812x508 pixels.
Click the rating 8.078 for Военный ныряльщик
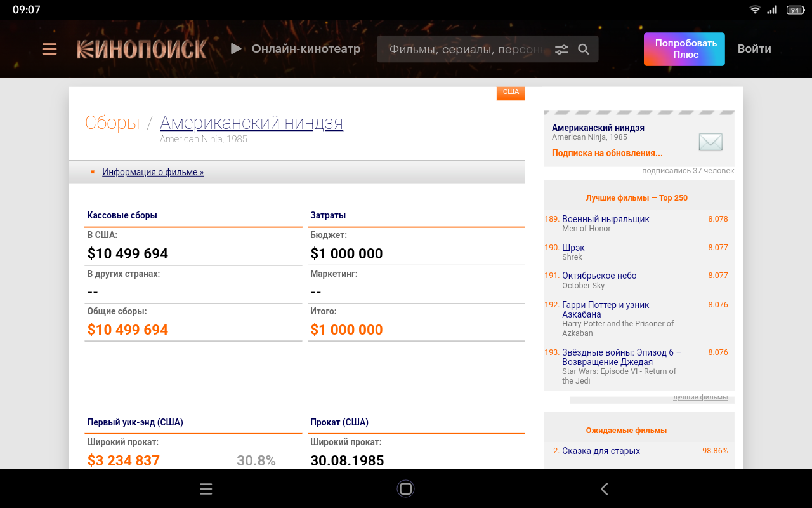(718, 219)
